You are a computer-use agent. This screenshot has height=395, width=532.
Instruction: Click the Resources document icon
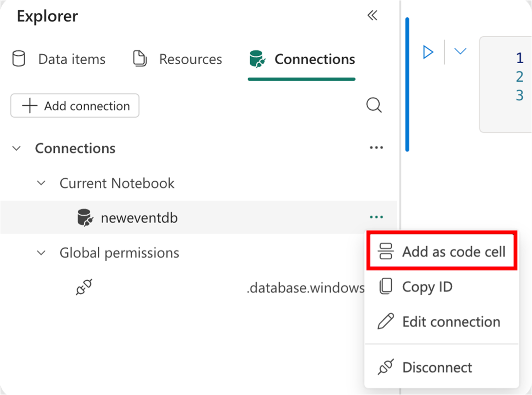(140, 59)
